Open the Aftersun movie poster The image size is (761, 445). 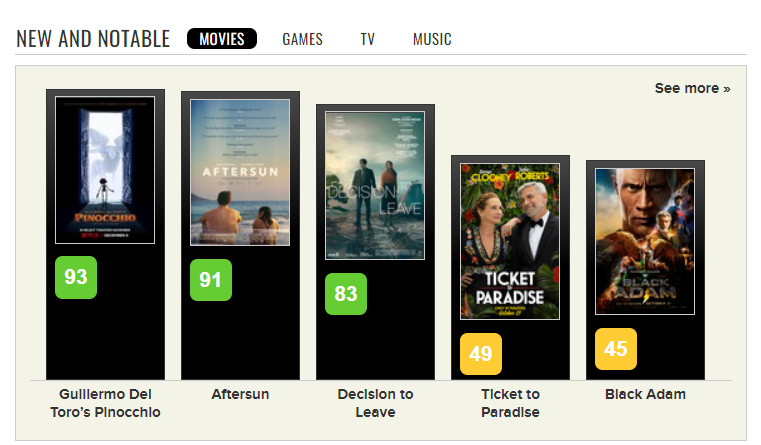click(240, 172)
